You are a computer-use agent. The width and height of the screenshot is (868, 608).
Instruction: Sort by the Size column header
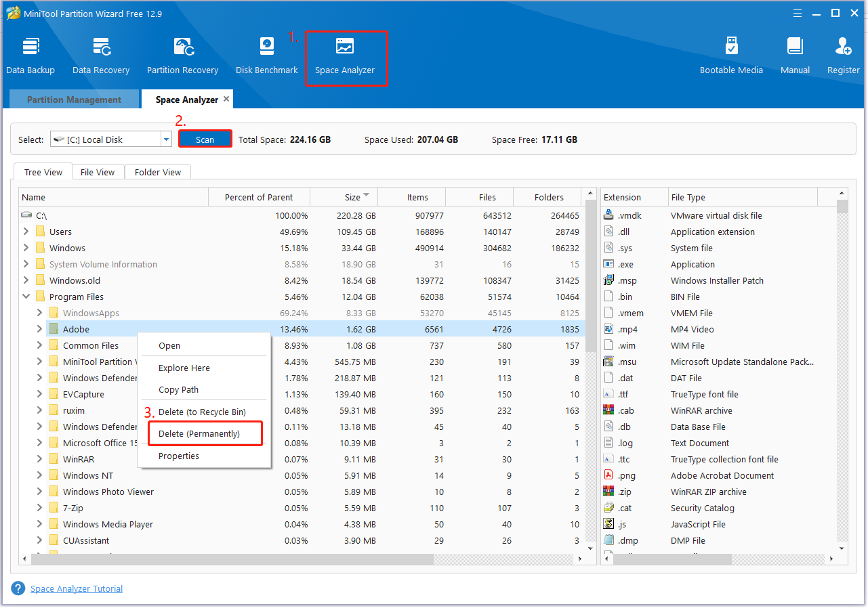[x=344, y=197]
